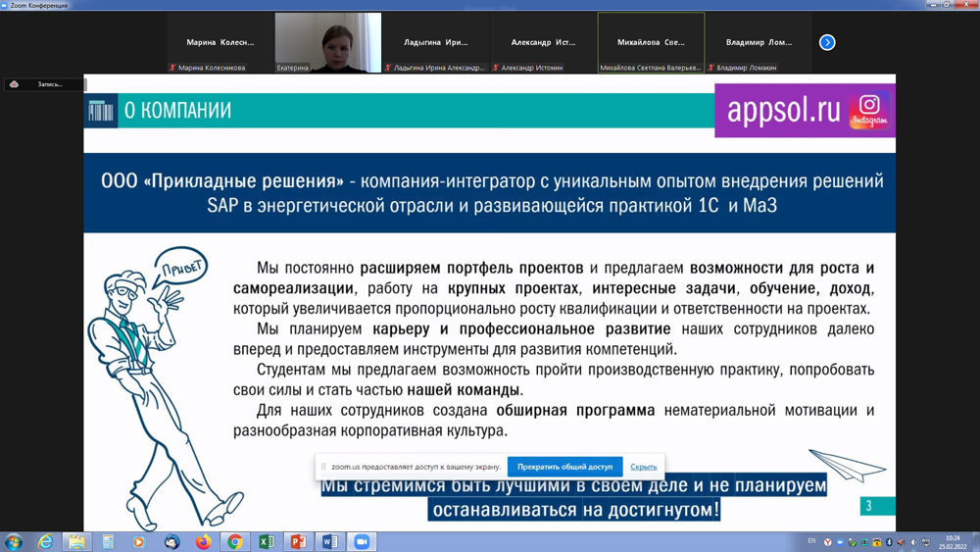Open Word from the taskbar
The width and height of the screenshot is (980, 552).
click(330, 541)
